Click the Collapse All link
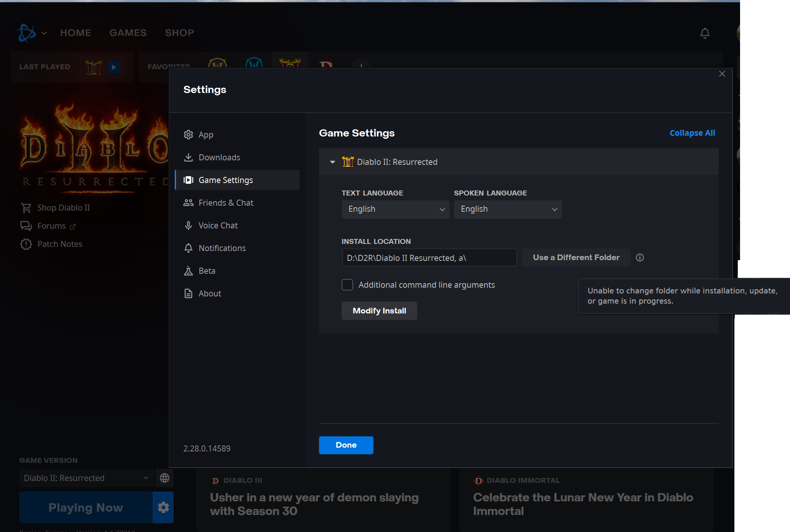The height and width of the screenshot is (532, 790). coord(692,133)
